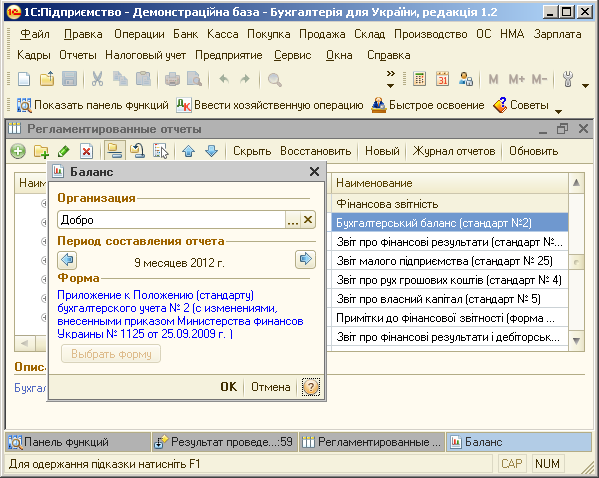The height and width of the screenshot is (478, 599).
Task: Open main toolbar options dropdown arrow
Action: click(x=585, y=86)
